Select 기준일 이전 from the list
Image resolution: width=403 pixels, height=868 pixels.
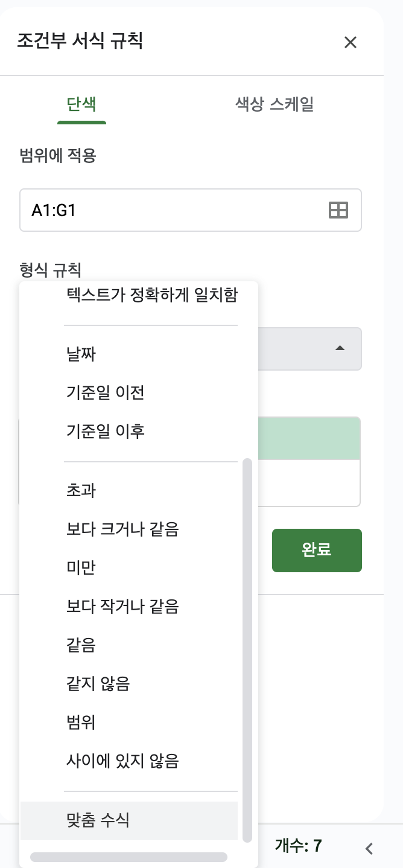(106, 393)
